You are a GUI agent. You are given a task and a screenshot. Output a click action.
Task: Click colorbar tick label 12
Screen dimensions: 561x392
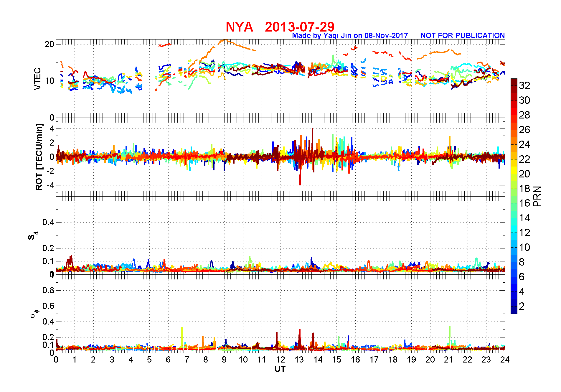click(524, 233)
